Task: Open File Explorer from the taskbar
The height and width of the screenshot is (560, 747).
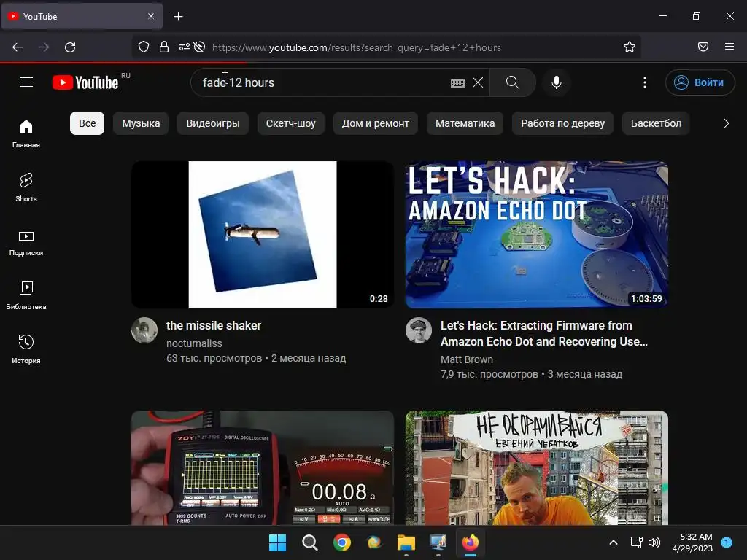Action: [x=406, y=542]
